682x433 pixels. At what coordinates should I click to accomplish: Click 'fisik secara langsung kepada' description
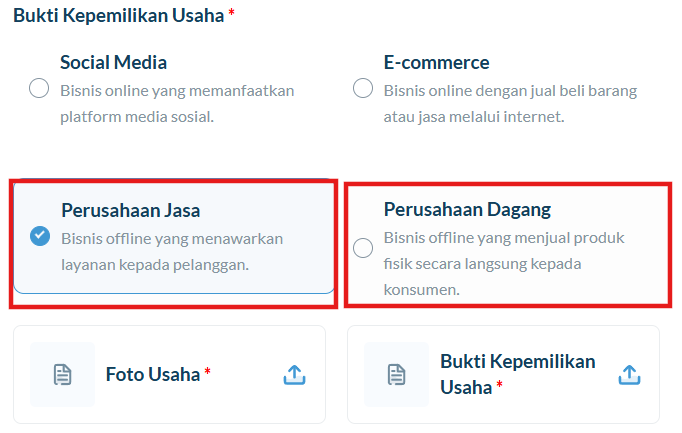(x=482, y=264)
